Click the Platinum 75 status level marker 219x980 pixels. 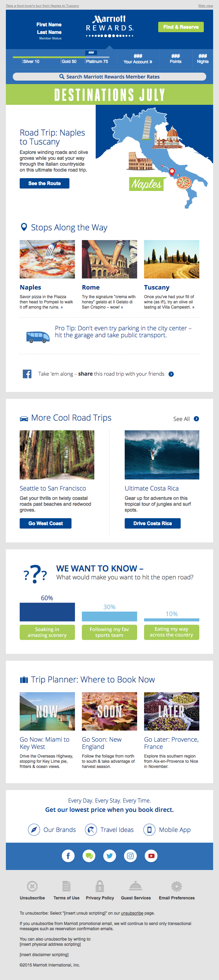(x=97, y=61)
